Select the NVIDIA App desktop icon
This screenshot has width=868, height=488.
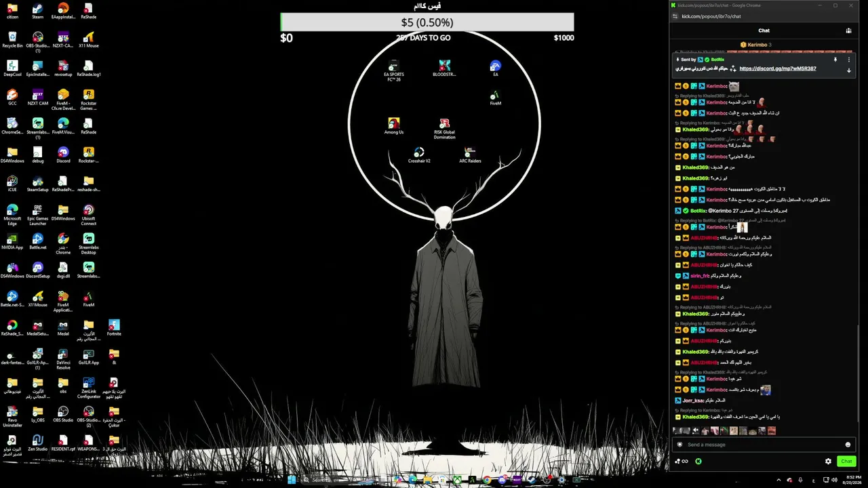12,242
